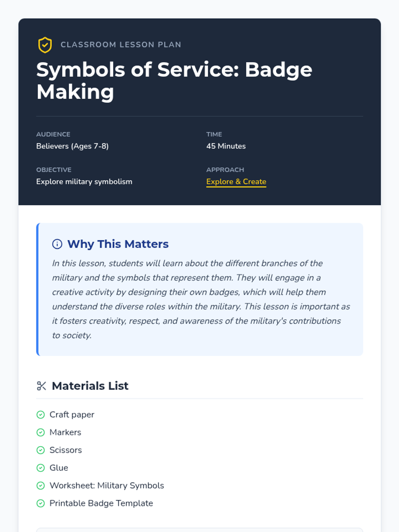Viewport: 399px width, 532px height.
Task: Click the Worksheet: Military Symbols list item
Action: 107,485
